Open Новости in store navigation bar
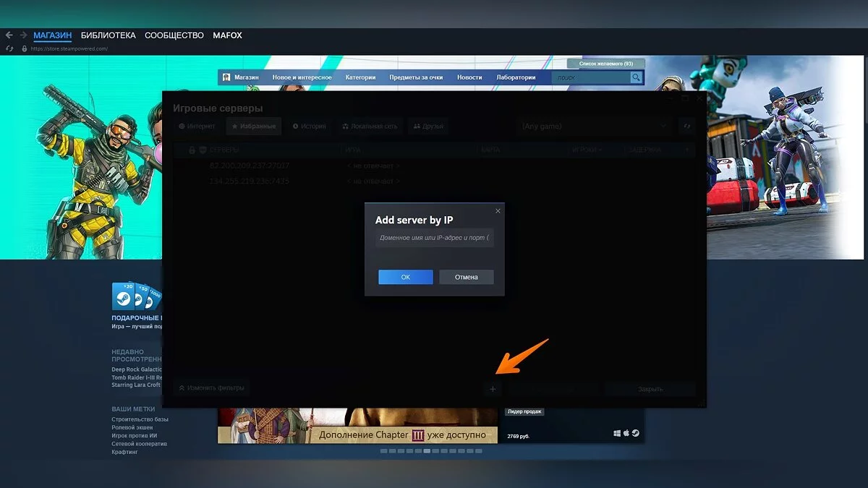Image resolution: width=868 pixels, height=488 pixels. 469,77
